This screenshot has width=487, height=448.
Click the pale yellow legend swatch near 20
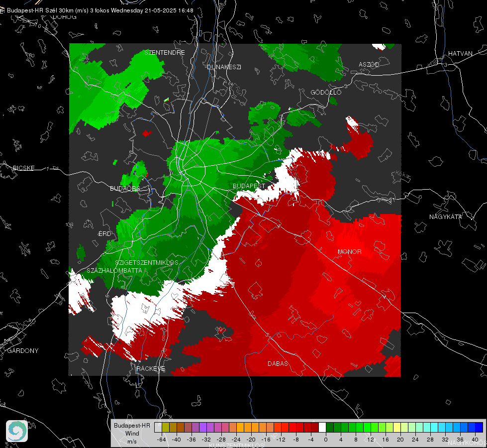(397, 427)
